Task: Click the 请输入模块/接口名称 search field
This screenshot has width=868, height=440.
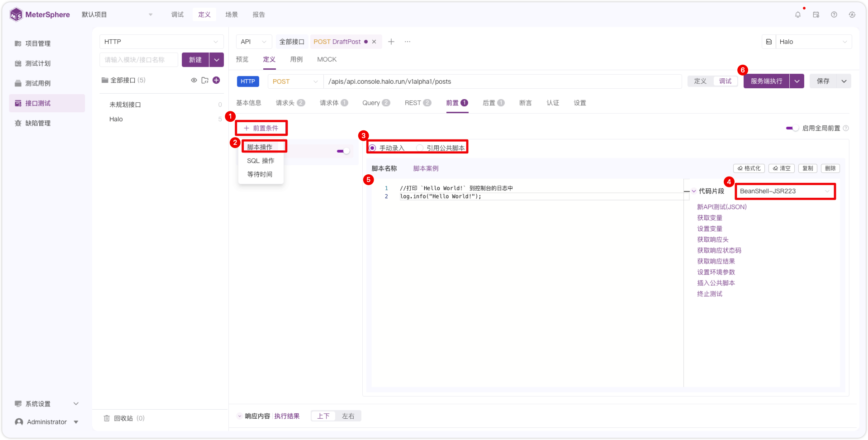Action: [139, 60]
